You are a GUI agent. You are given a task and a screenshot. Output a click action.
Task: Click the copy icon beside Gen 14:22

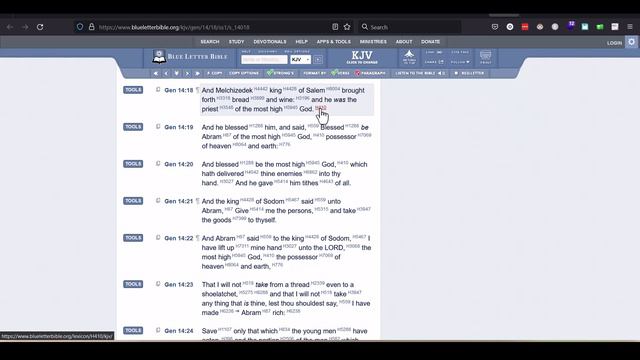158,238
